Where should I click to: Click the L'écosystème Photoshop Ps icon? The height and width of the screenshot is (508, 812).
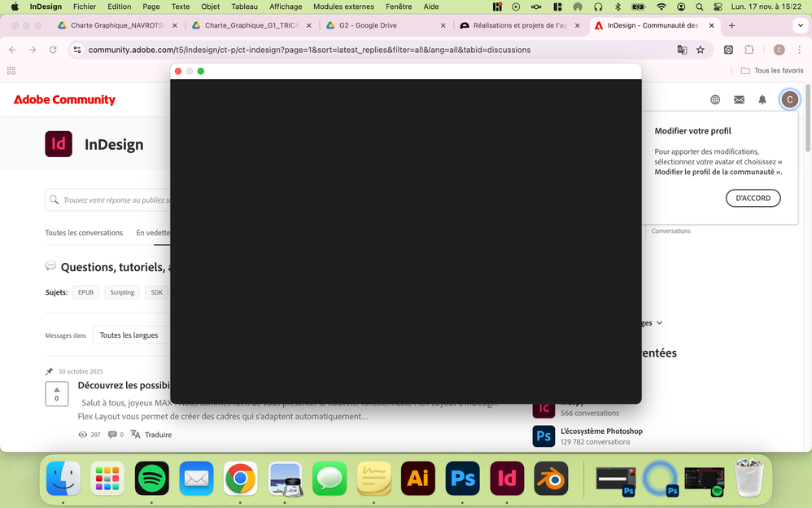[x=544, y=436]
